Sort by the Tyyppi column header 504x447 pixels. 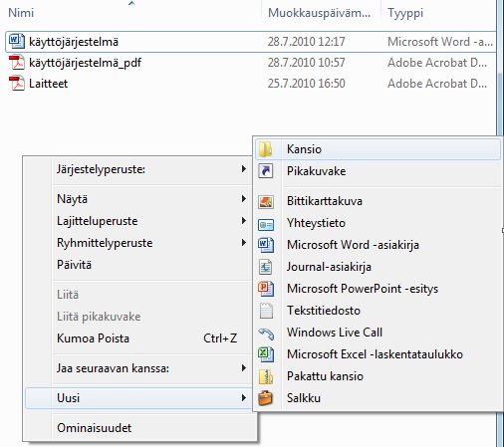[438, 13]
